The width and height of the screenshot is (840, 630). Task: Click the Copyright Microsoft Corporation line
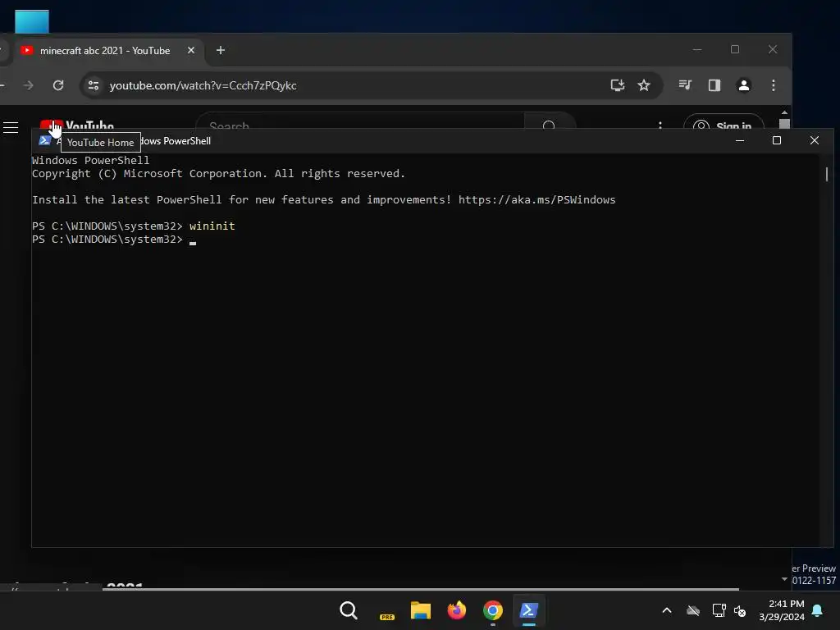(x=218, y=174)
